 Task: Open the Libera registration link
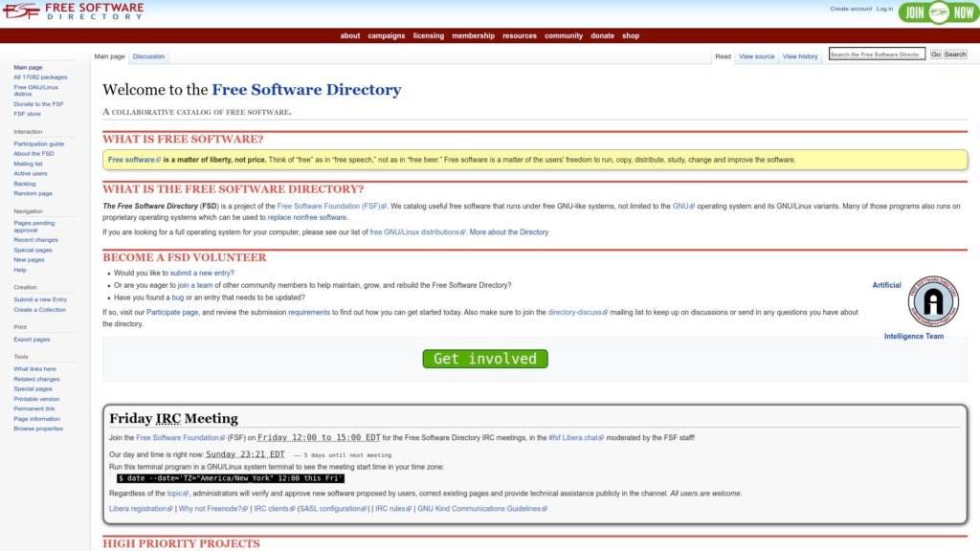pyautogui.click(x=142, y=509)
